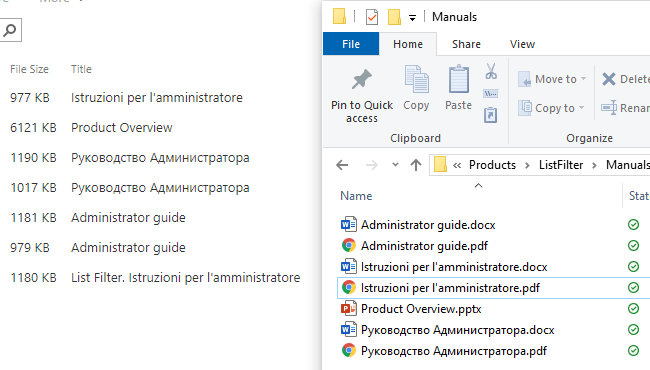Click the Rename button in Organize group
Image resolution: width=650 pixels, height=370 pixels.
[x=625, y=108]
